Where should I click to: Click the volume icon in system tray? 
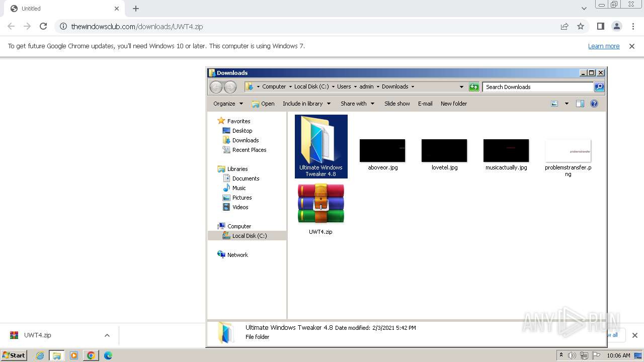572,355
